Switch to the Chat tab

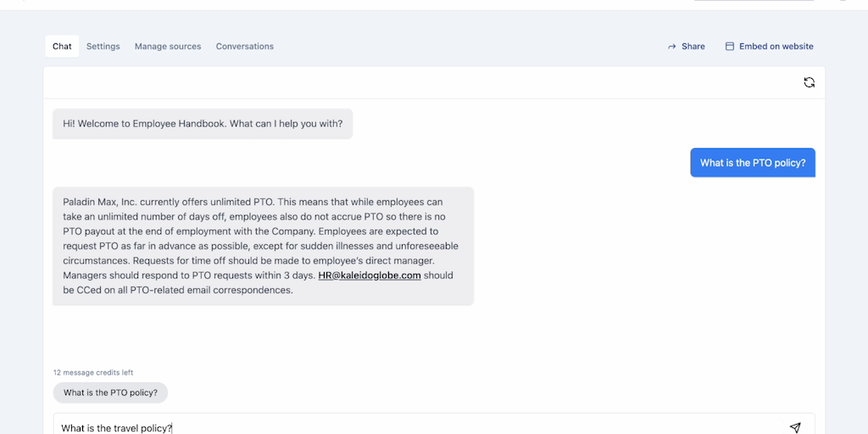click(62, 47)
